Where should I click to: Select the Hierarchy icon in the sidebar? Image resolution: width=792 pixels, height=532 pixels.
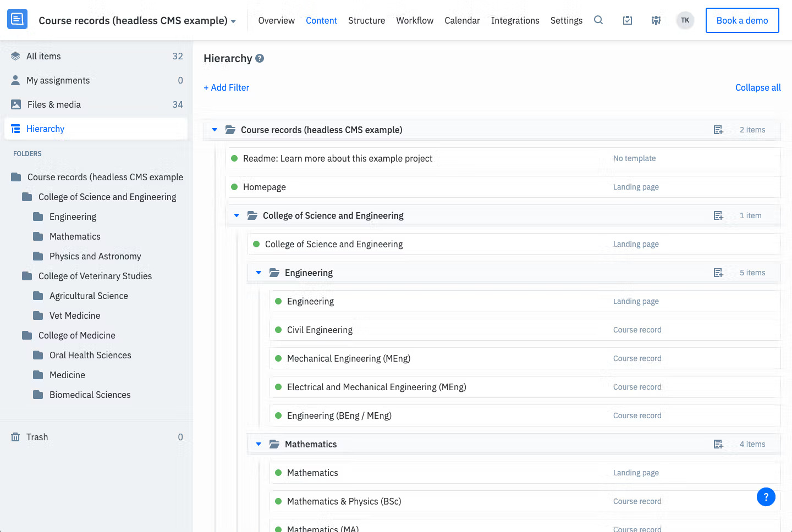tap(15, 128)
